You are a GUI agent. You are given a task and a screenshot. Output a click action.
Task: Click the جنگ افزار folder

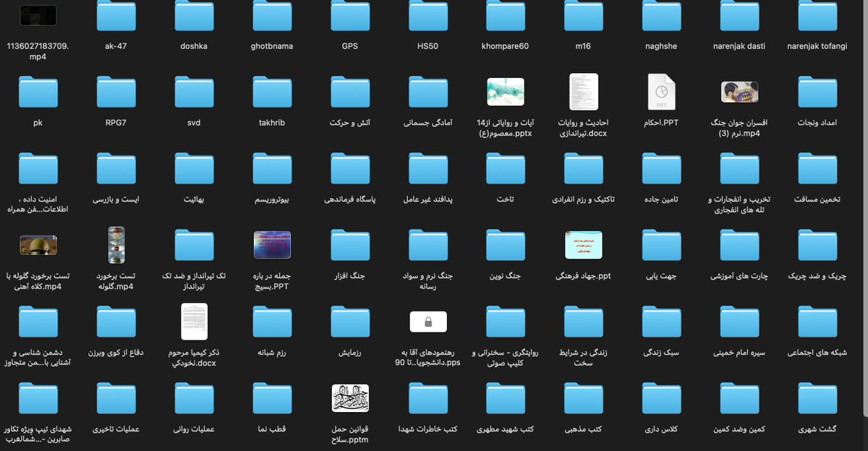coord(350,245)
